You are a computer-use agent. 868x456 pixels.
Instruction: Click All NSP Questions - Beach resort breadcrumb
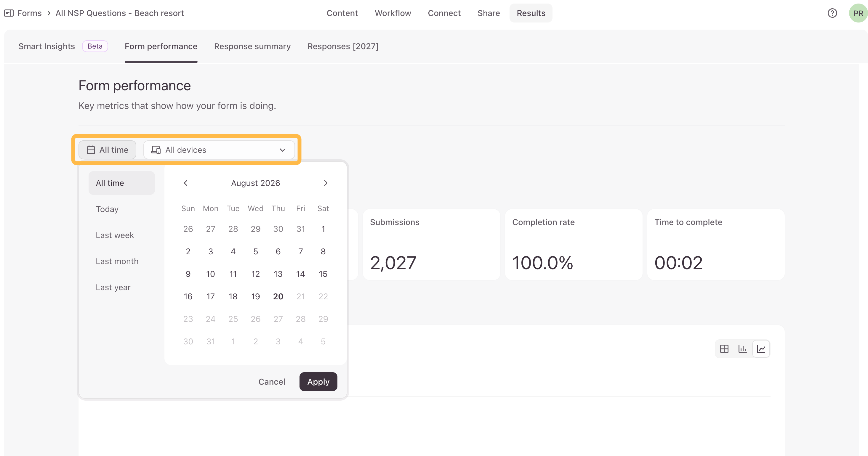pos(120,13)
